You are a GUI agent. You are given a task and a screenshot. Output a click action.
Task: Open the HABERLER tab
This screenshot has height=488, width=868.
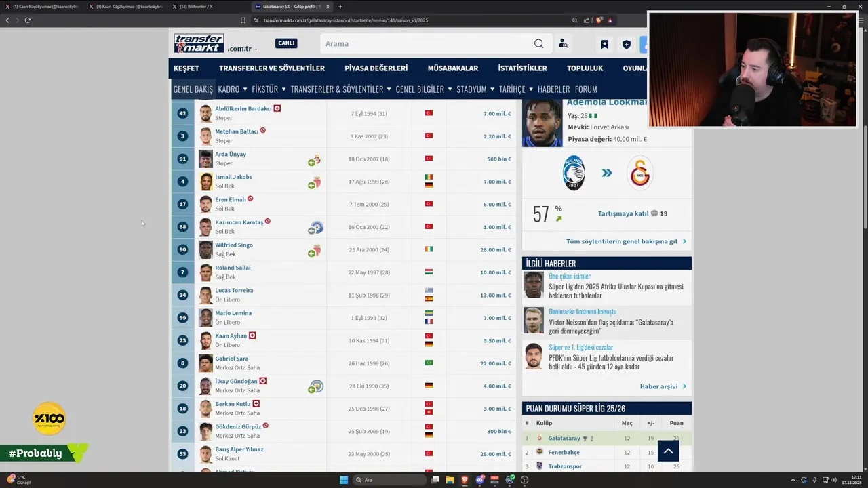[553, 89]
